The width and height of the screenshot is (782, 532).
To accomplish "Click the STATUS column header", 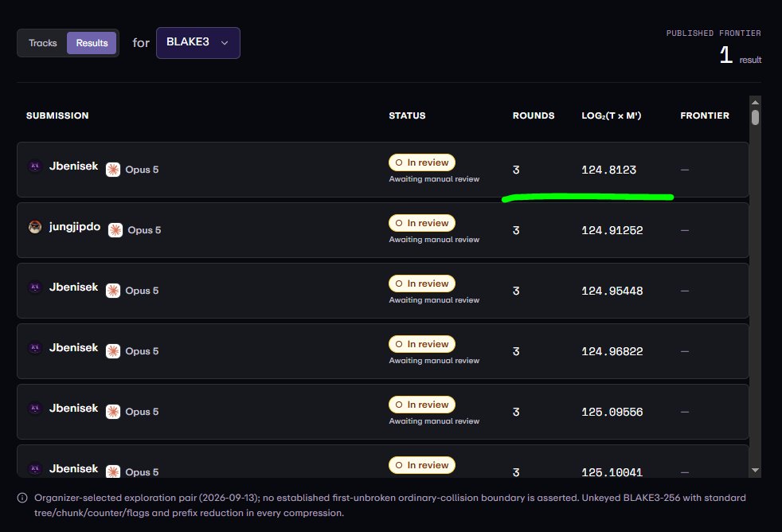I will [407, 115].
